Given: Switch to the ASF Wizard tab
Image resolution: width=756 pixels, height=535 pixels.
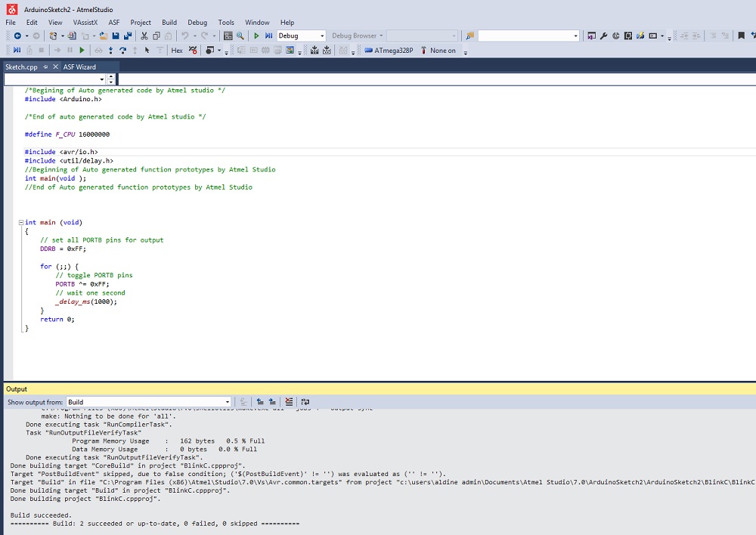Looking at the screenshot, I should pos(79,67).
